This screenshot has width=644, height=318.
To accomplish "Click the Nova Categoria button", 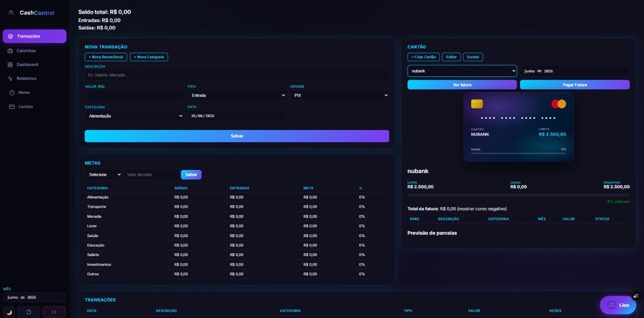I will click(149, 57).
